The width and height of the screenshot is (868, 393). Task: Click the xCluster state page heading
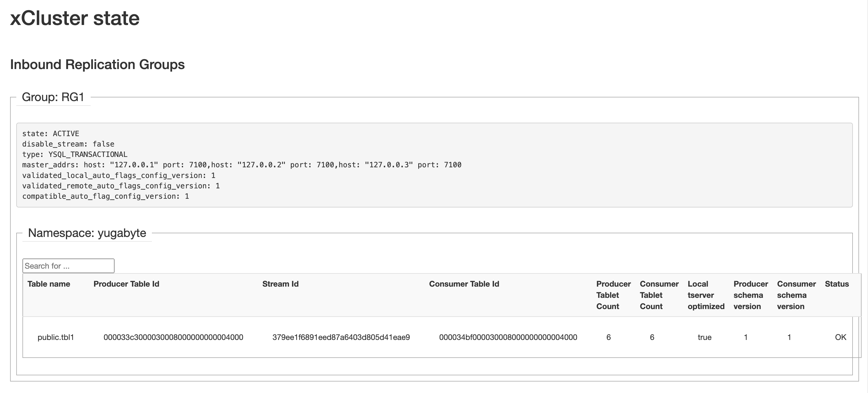point(75,18)
